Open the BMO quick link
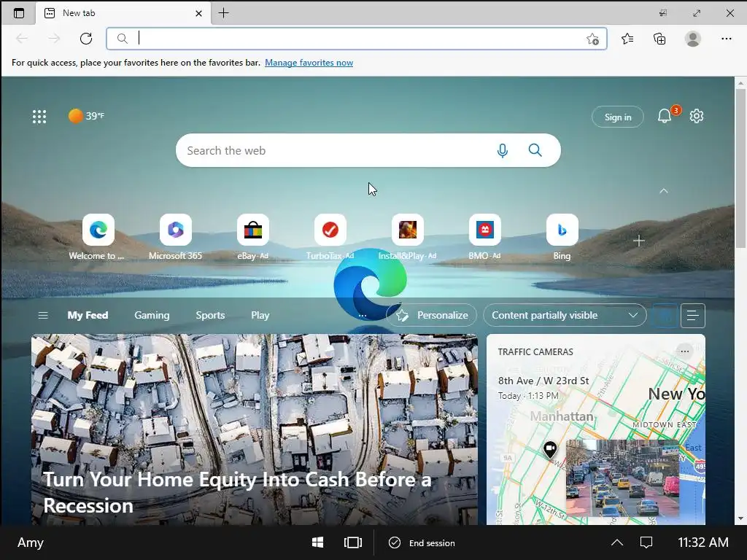 (x=484, y=237)
